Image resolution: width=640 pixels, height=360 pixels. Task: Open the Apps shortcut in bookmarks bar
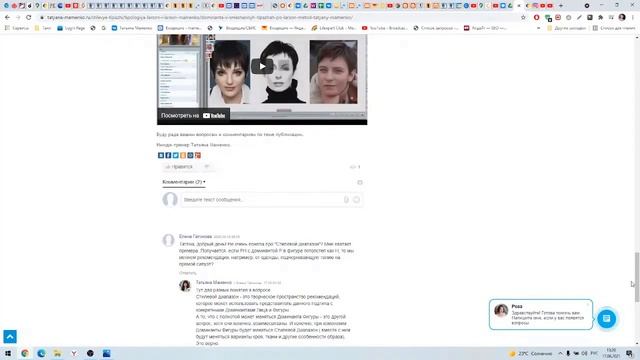point(18,28)
